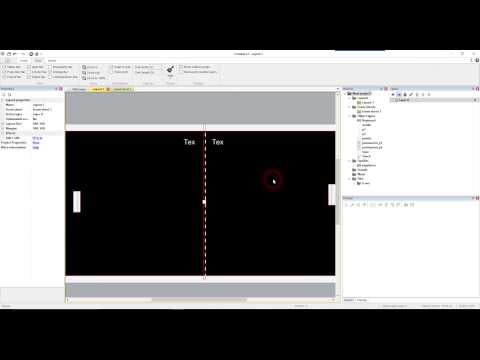The width and height of the screenshot is (480, 360).
Task: Toggle Show collision polys checkbox
Action: (181, 67)
